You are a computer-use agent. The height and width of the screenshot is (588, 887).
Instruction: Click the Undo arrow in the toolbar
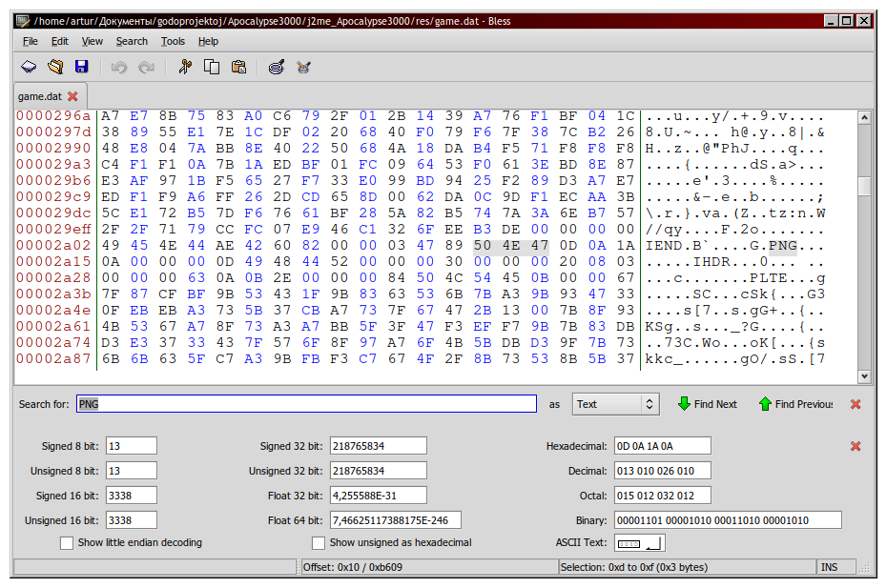119,68
